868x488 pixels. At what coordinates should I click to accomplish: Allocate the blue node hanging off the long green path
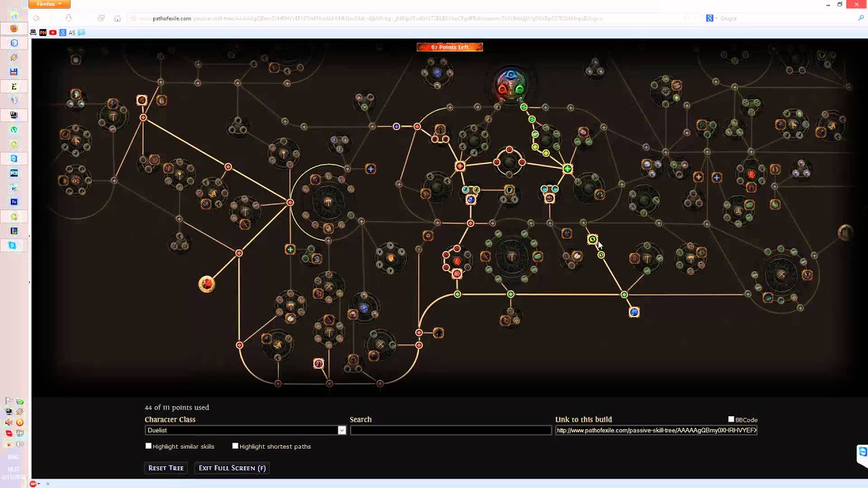point(634,312)
